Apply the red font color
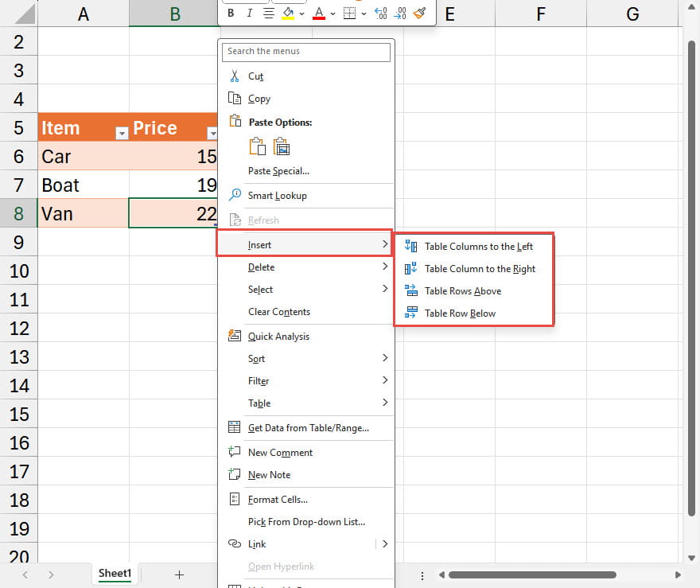 click(x=319, y=14)
